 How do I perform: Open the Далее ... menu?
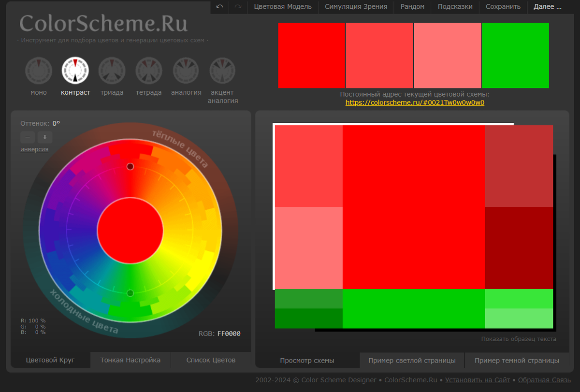coord(548,7)
